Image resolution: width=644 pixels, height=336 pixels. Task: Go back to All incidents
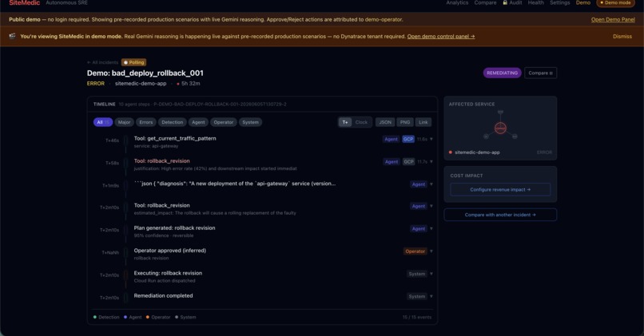coord(103,62)
